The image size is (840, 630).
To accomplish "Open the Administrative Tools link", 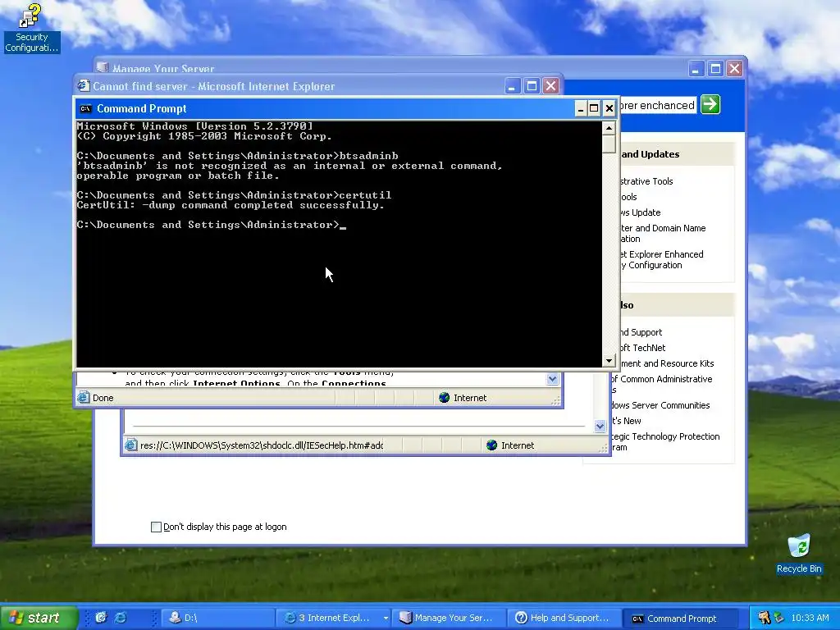I will 646,181.
